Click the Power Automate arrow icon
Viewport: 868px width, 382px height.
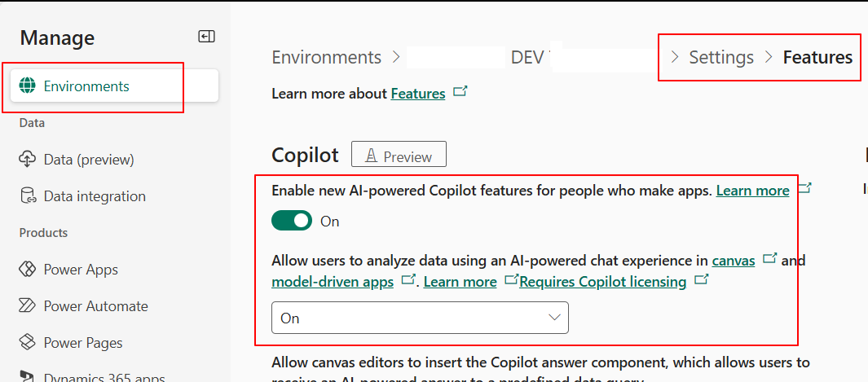[27, 306]
